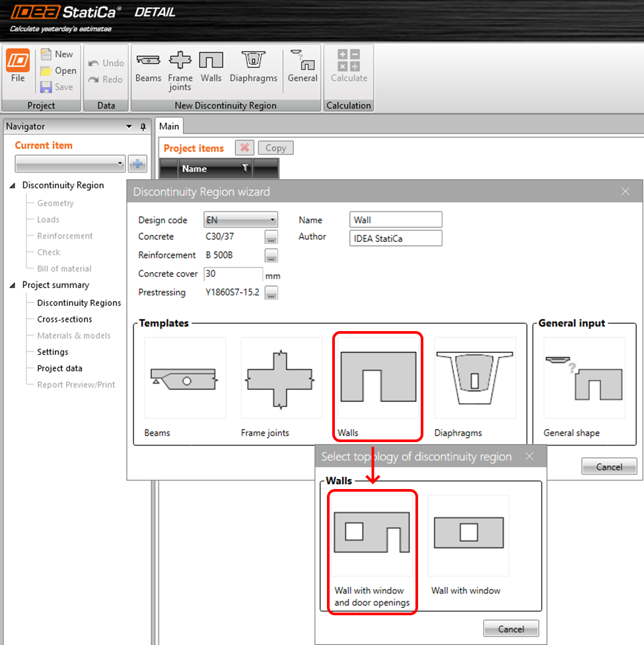Click Cancel in the topology dialog

[511, 628]
